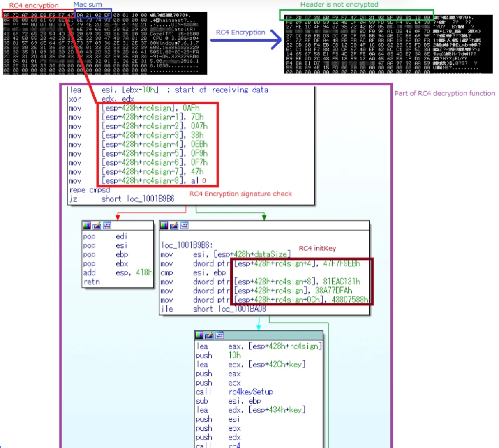Click the rc4keySetup call target
This screenshot has height=448, width=499.
point(250,392)
